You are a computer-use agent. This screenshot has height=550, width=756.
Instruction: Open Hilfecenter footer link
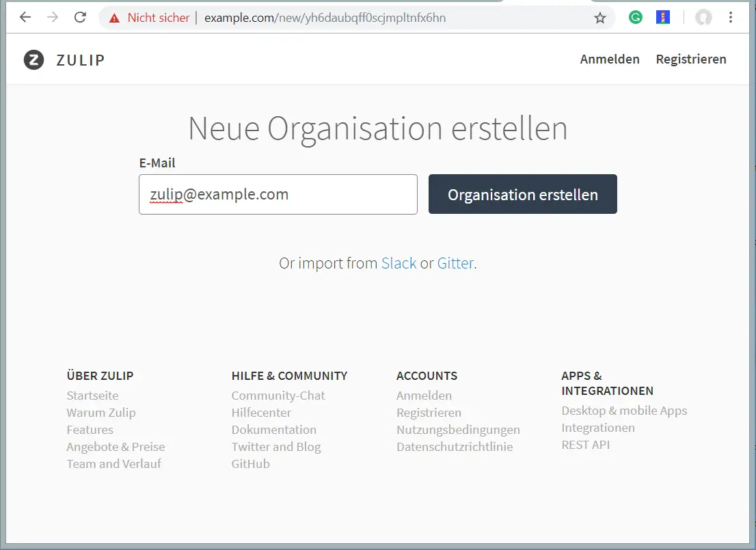tap(261, 413)
